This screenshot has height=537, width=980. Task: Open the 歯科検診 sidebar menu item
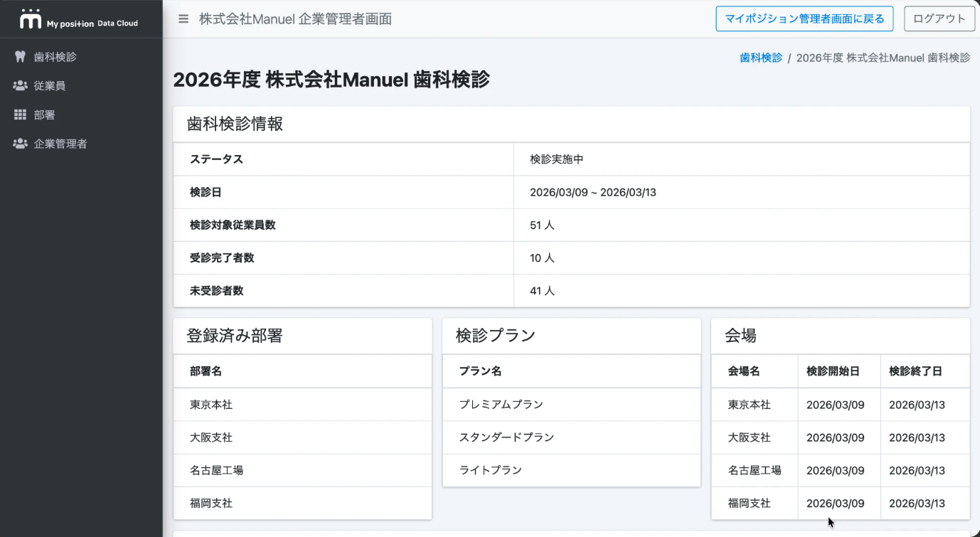81,57
